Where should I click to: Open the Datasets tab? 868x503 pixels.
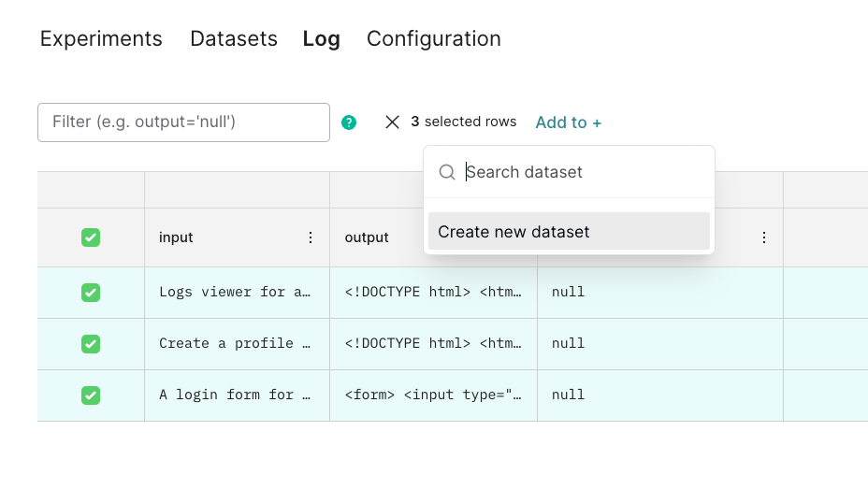(234, 39)
